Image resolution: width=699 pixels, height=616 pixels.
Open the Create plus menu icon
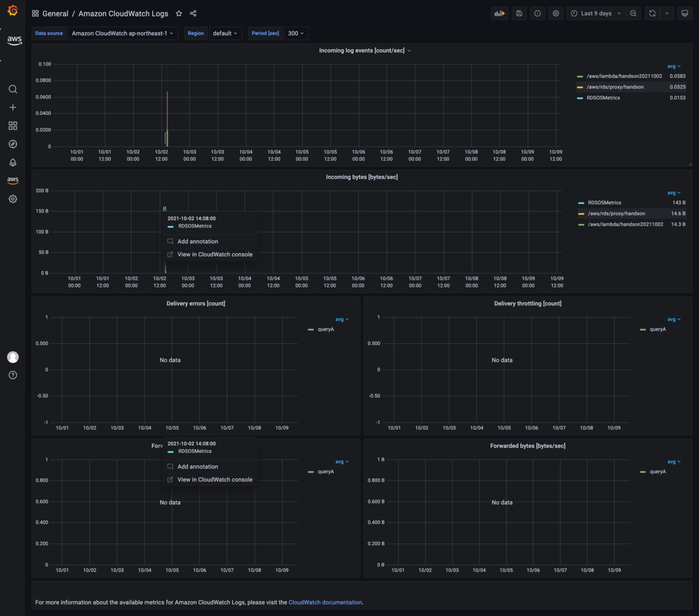pyautogui.click(x=13, y=107)
